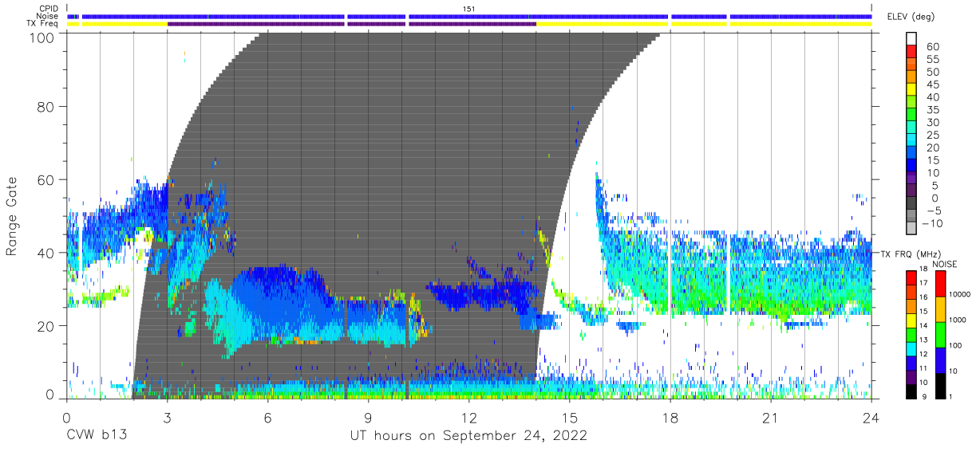Select the orange 1000–10000 swatch on the NOISE legend
980x452 pixels.
939,309
